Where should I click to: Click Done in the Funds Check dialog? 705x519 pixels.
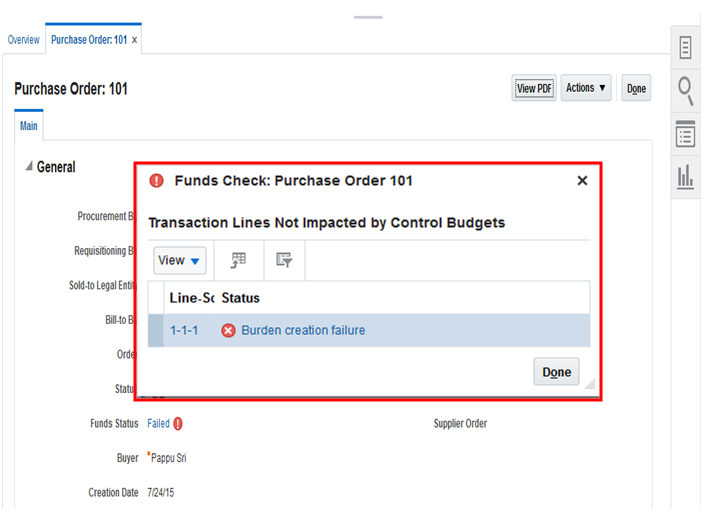coord(556,372)
